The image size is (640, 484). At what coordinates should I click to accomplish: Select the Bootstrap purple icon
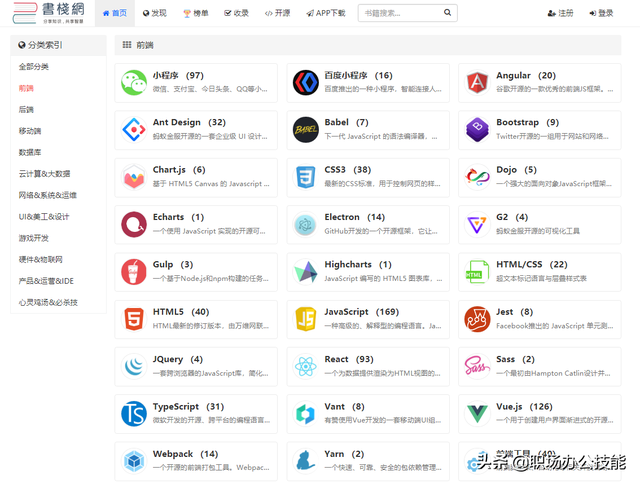pos(477,130)
